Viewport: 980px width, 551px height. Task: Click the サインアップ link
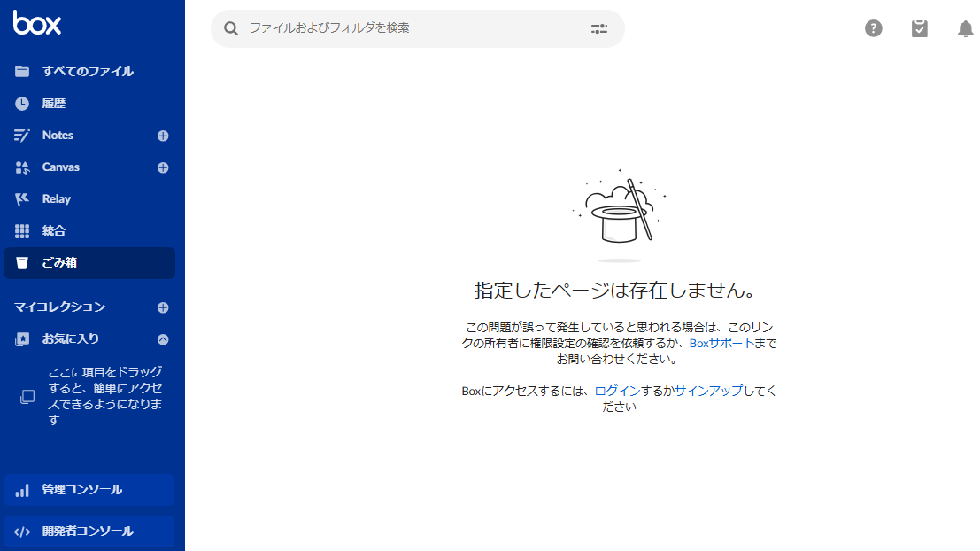point(708,391)
